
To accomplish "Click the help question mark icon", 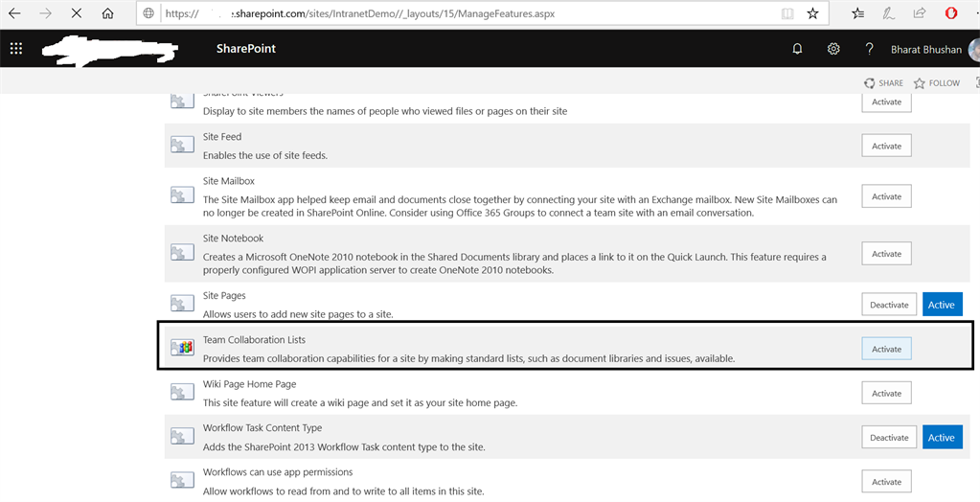I will [869, 49].
